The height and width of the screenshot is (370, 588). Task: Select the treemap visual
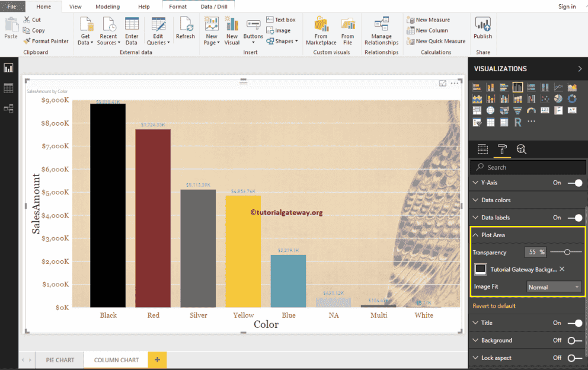[x=477, y=110]
